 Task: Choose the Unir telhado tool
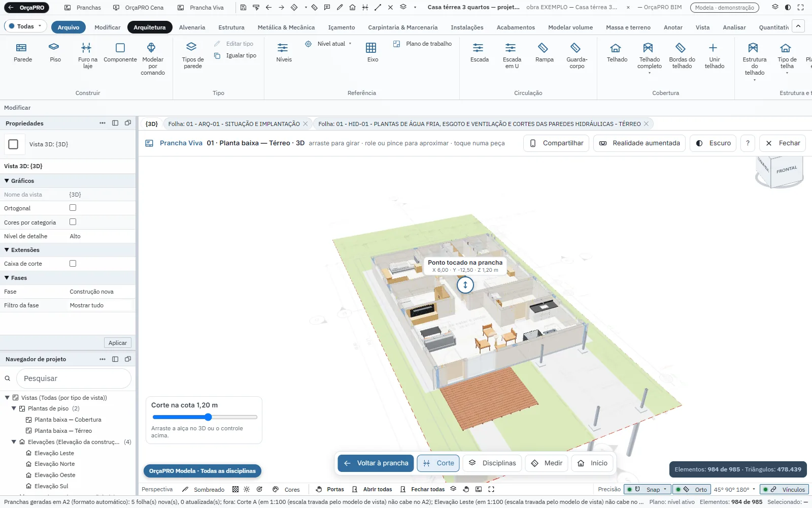pos(714,56)
